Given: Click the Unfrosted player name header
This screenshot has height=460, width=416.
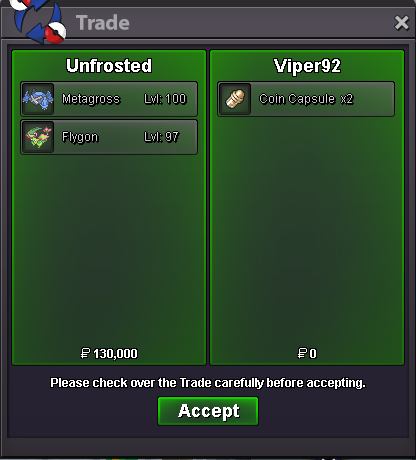Looking at the screenshot, I should click(109, 66).
